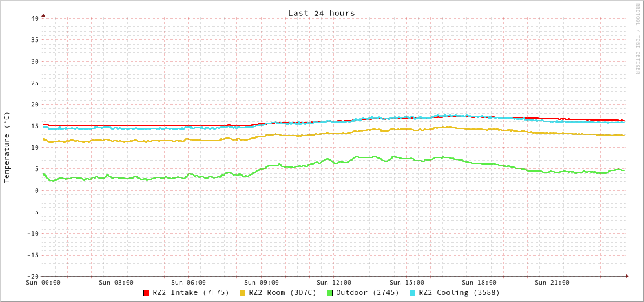Select the RZ2 Intake (7F75) legend label

191,292
